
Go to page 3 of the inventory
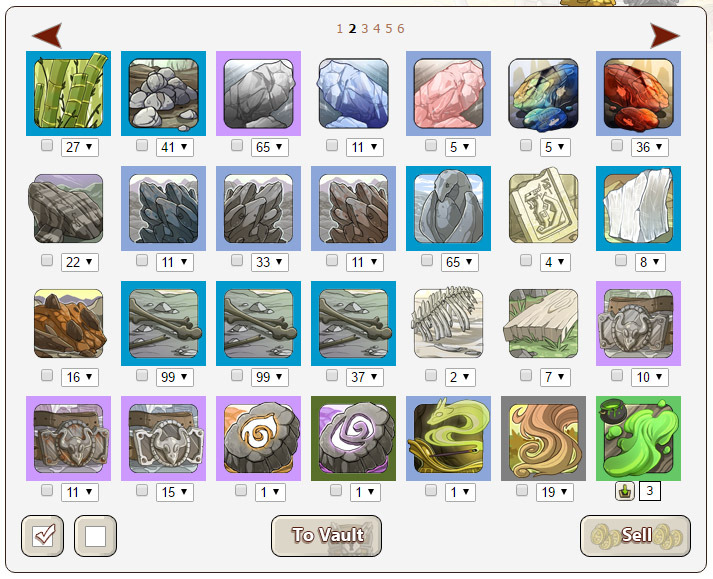pos(365,29)
